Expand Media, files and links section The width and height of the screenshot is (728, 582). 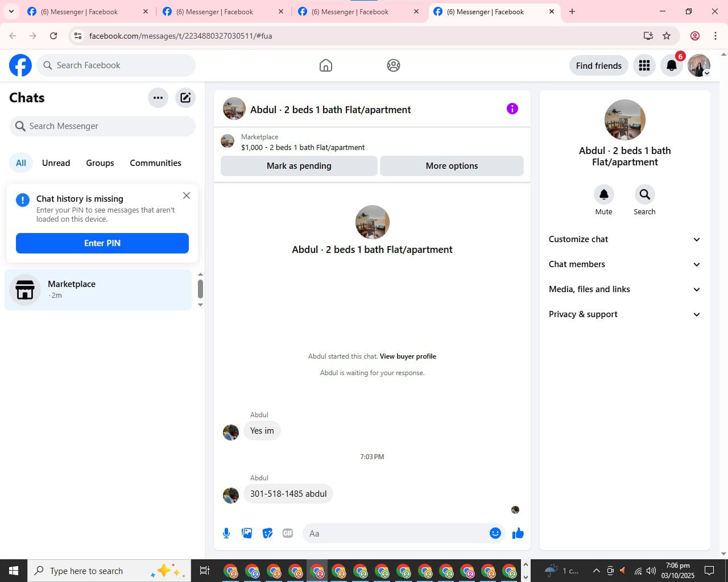(624, 289)
